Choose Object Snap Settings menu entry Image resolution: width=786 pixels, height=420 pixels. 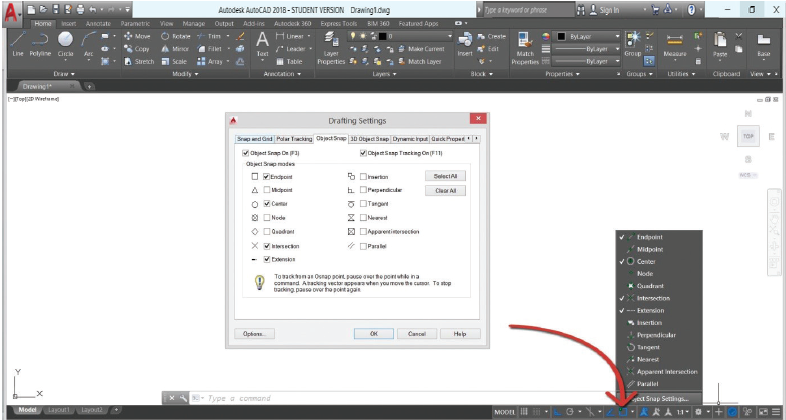[661, 398]
